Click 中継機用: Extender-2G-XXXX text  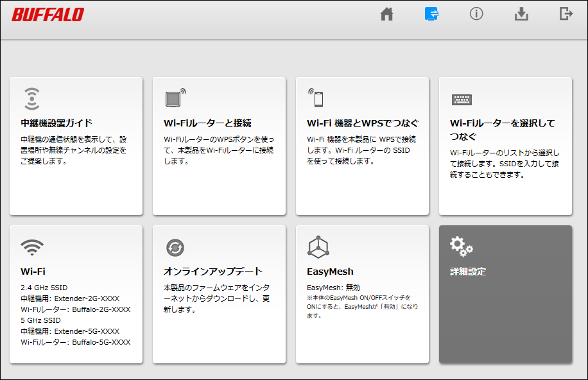[70, 298]
